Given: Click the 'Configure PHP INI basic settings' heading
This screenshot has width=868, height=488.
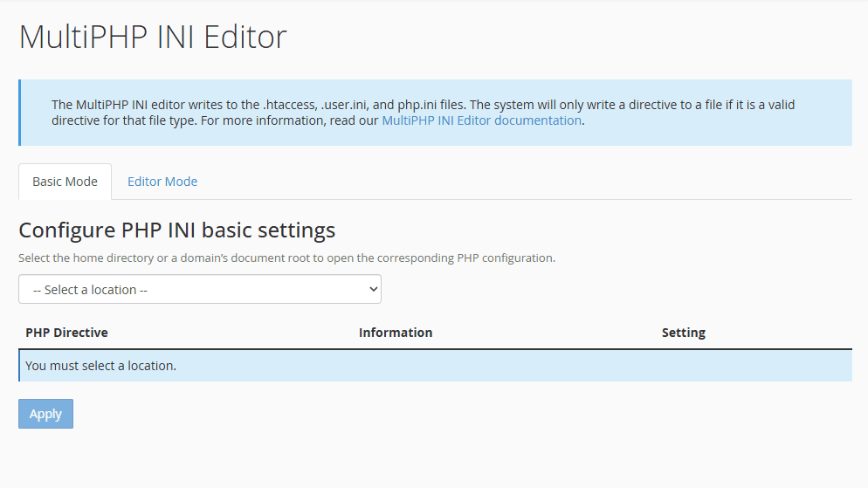Looking at the screenshot, I should (177, 230).
